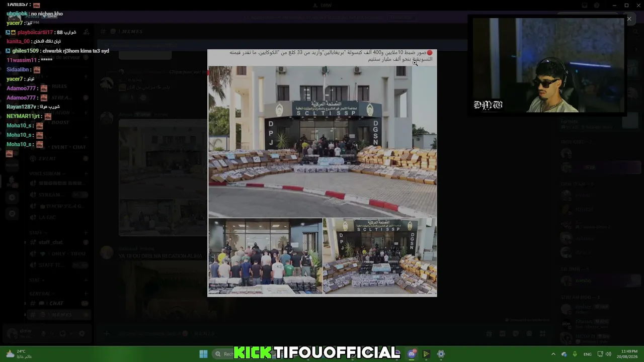Click the plus attachment button in message bar

106,333
